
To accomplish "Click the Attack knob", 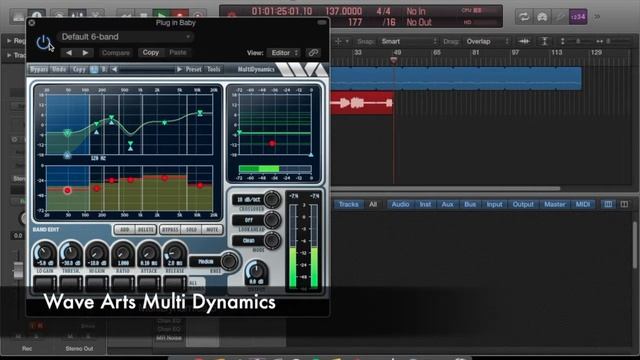I will point(149,253).
